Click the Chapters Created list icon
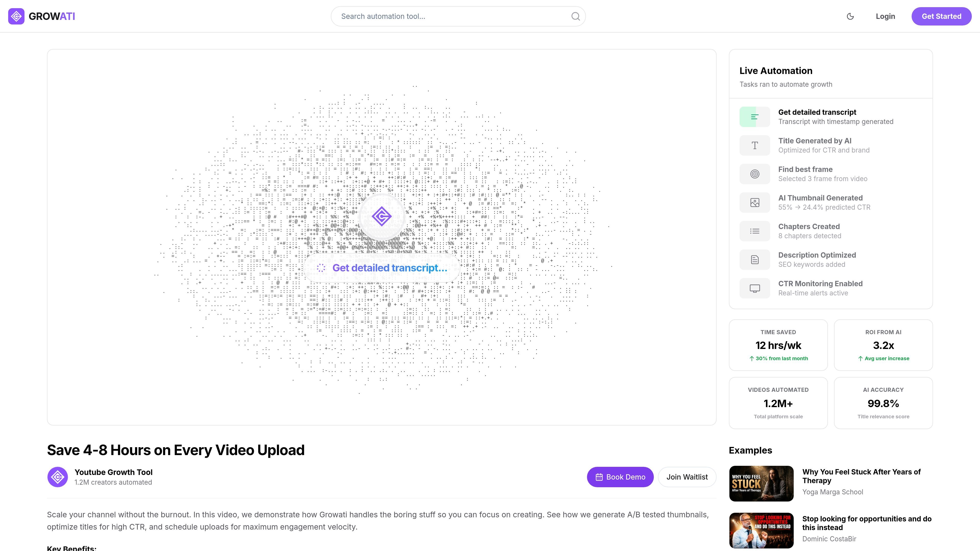The image size is (980, 551). pyautogui.click(x=755, y=231)
